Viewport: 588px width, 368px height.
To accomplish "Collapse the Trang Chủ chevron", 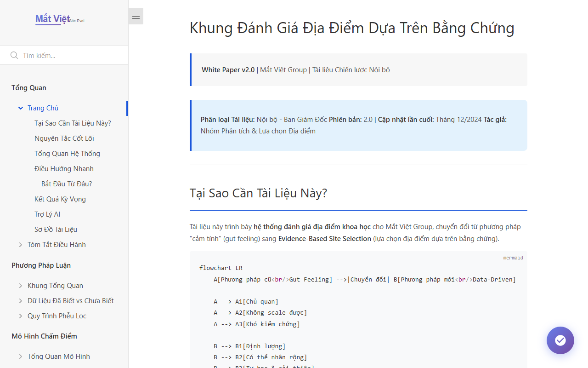I will (20, 108).
